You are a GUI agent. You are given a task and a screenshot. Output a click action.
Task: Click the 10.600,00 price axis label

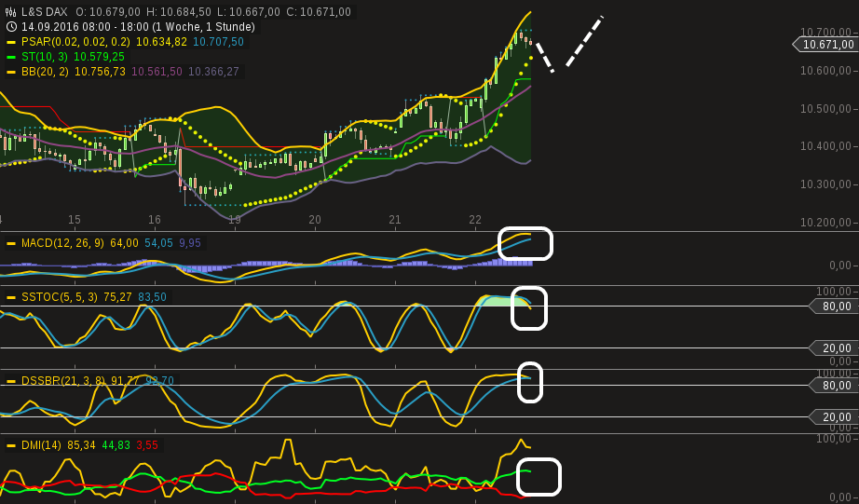(x=826, y=71)
